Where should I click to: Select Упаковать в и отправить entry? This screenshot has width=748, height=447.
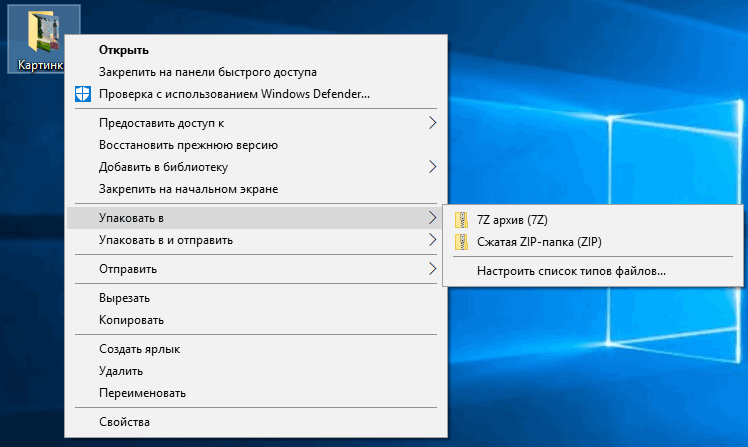pos(256,240)
